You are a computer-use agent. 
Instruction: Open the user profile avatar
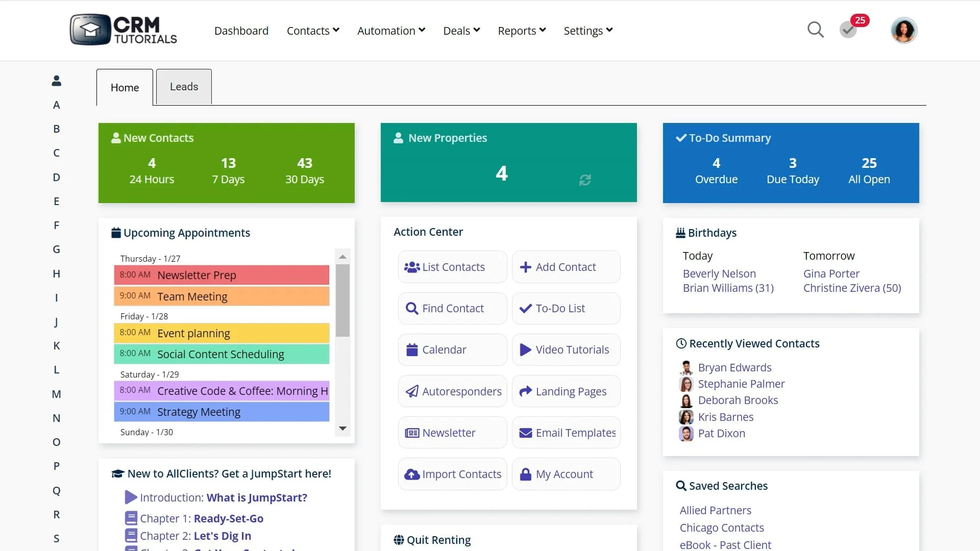pyautogui.click(x=903, y=31)
